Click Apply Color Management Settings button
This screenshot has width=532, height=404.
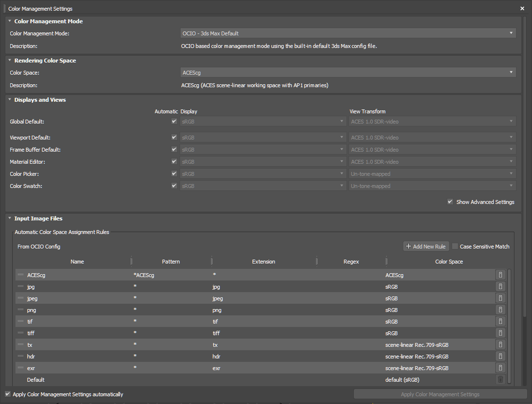[440, 394]
